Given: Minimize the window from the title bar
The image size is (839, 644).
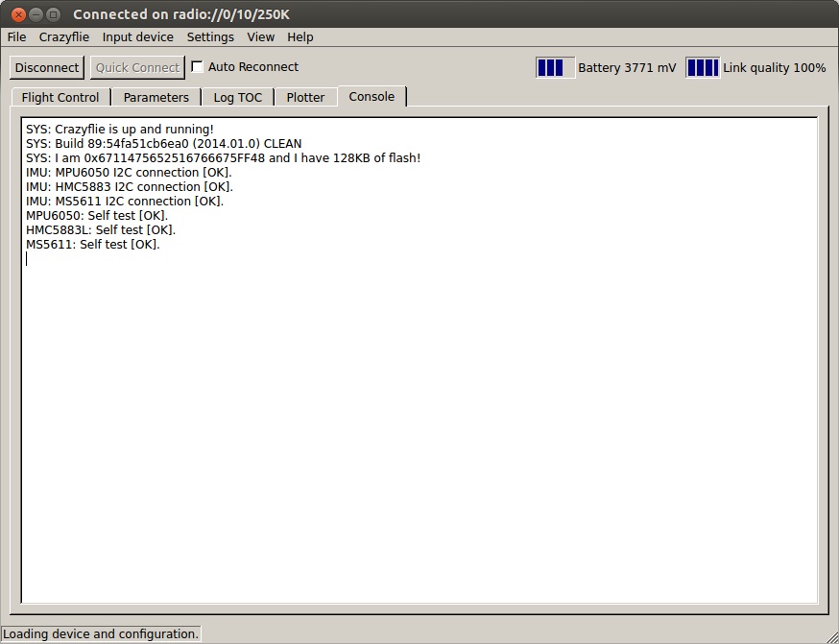Looking at the screenshot, I should pos(36,14).
